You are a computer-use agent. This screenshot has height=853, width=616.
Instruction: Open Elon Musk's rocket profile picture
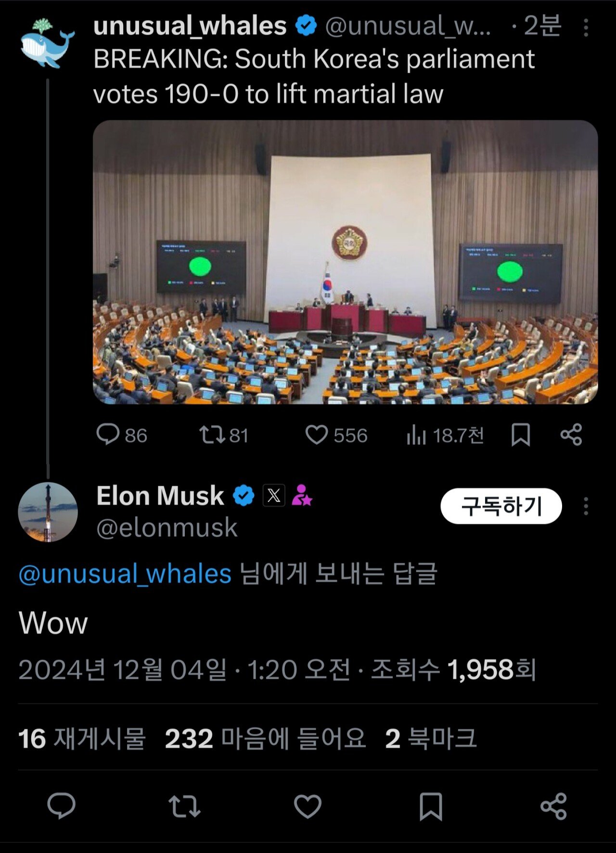pyautogui.click(x=48, y=512)
